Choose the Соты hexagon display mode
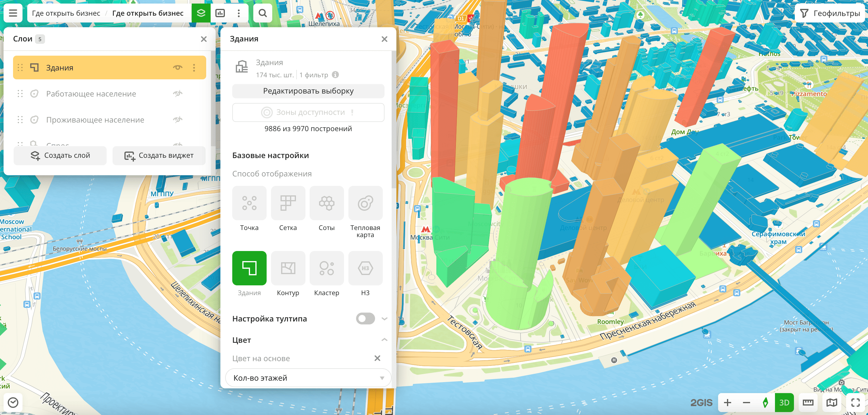Viewport: 868px width, 415px height. point(326,203)
